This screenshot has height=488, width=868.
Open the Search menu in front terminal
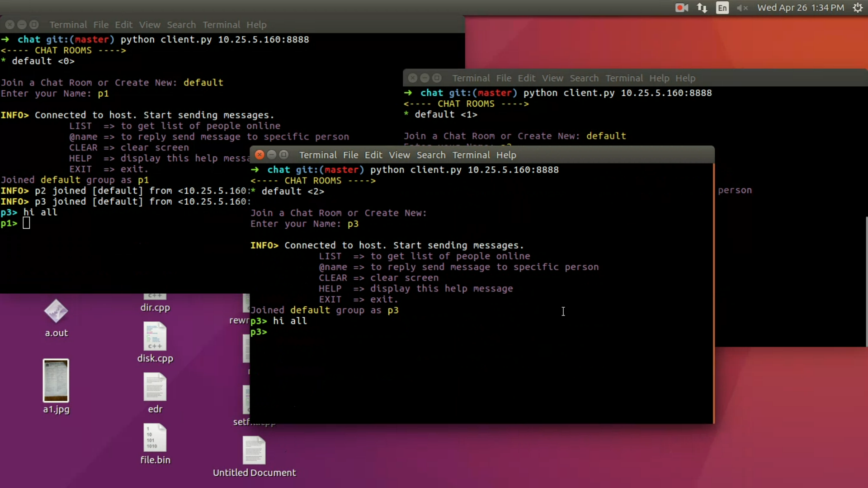[x=431, y=155]
